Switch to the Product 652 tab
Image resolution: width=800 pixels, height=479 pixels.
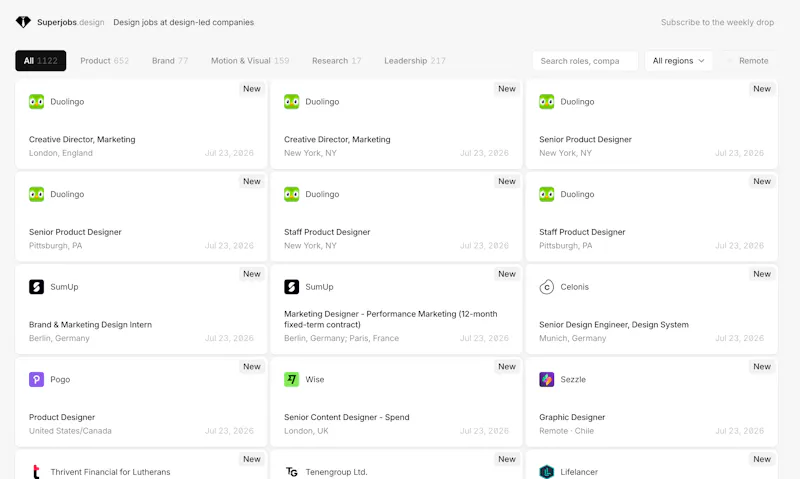point(104,61)
